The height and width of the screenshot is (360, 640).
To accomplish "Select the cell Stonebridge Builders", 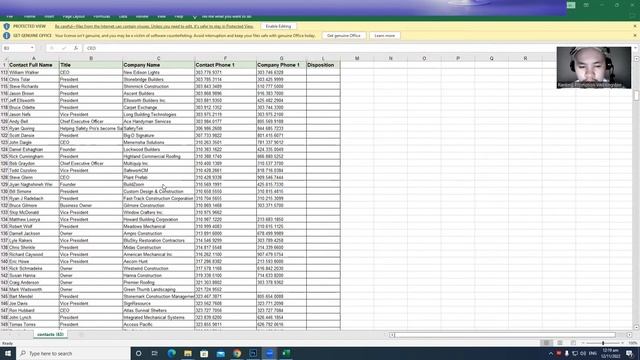I will coord(158,79).
